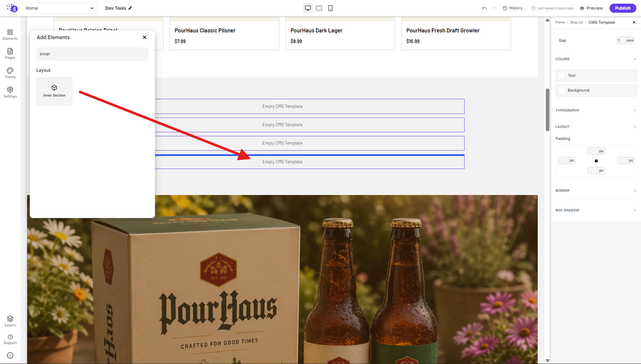Open the Background color swatch

pyautogui.click(x=596, y=90)
